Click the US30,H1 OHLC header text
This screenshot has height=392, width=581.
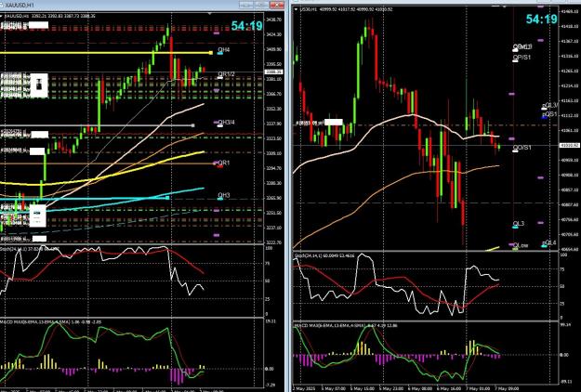347,9
